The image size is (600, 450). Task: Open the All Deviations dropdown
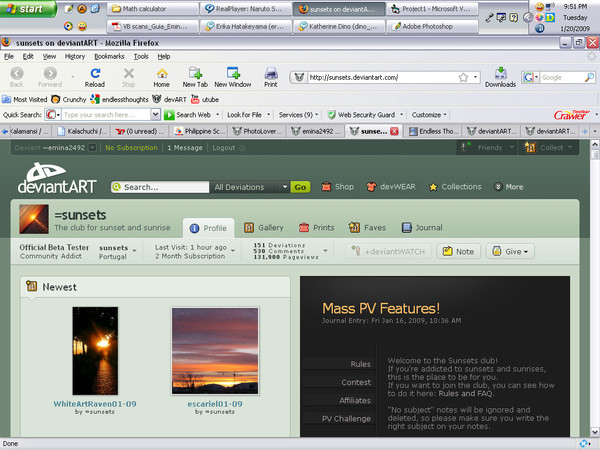coord(250,187)
